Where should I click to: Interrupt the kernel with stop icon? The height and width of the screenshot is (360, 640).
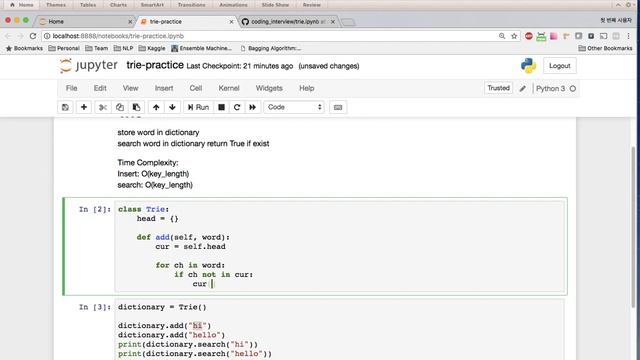221,107
